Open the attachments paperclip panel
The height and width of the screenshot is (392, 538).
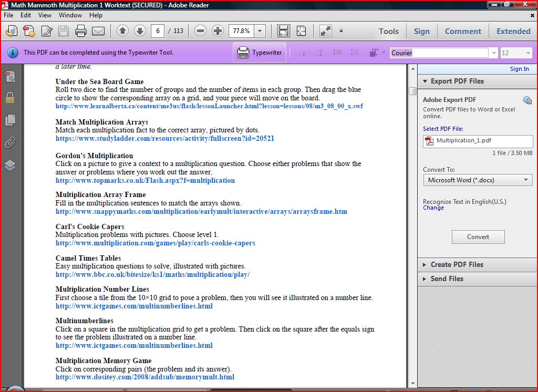tap(10, 142)
